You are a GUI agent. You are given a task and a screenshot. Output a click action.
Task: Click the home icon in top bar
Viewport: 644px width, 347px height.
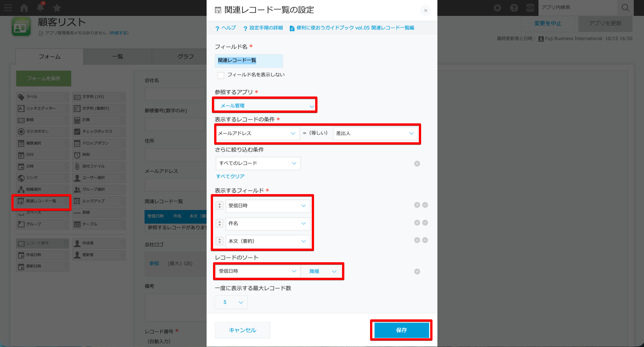coord(24,8)
